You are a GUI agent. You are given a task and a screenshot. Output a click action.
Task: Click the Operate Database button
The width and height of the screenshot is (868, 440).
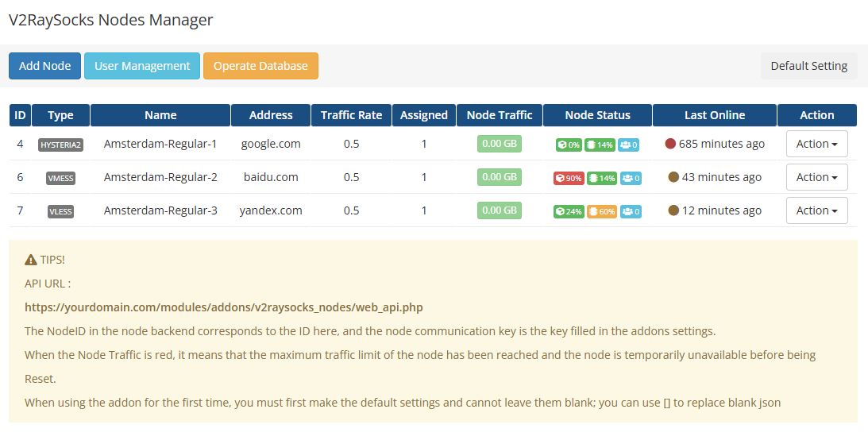[260, 66]
